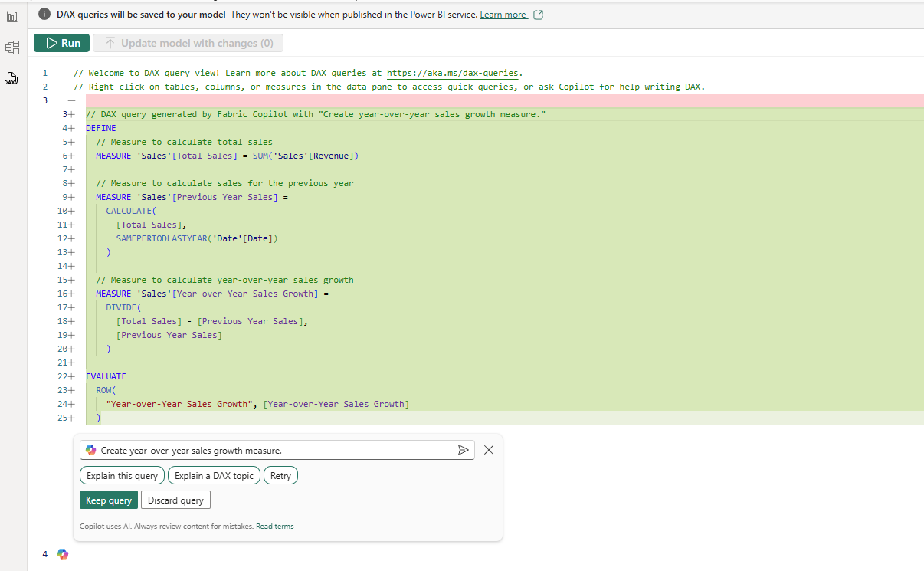Open the Learn more link in banner

503,15
